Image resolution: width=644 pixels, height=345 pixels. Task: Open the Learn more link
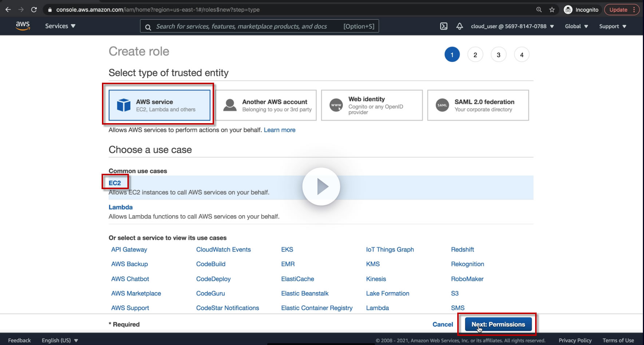click(x=280, y=130)
